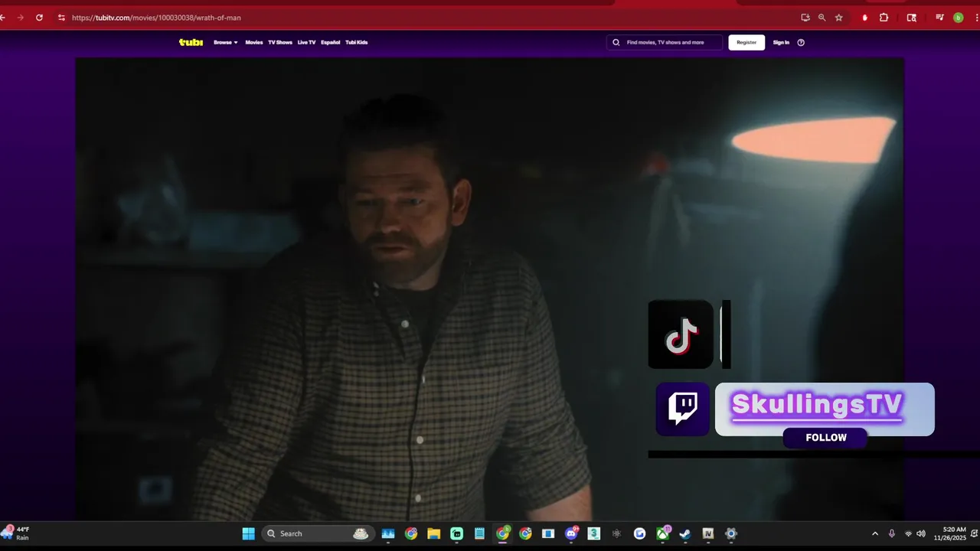Click the site info icon in address bar
This screenshot has width=980, height=551.
[61, 17]
